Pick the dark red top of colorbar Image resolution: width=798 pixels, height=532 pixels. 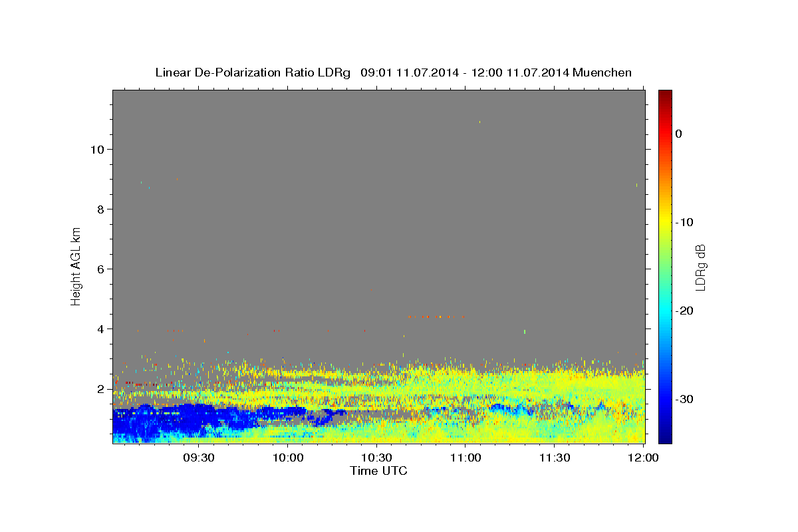tap(665, 94)
